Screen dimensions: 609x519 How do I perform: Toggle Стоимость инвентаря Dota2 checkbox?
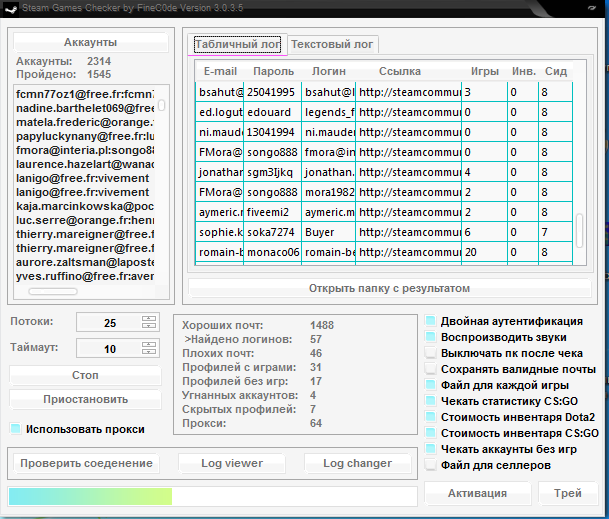(x=430, y=417)
